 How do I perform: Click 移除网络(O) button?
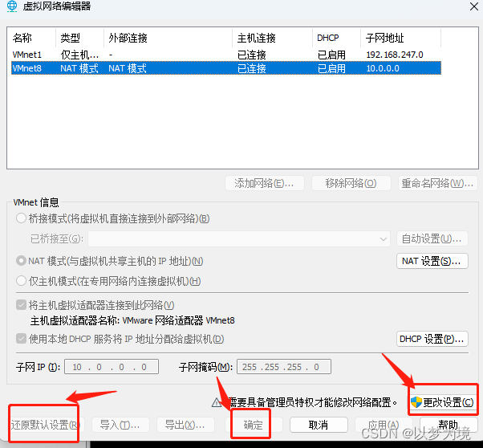coord(351,183)
